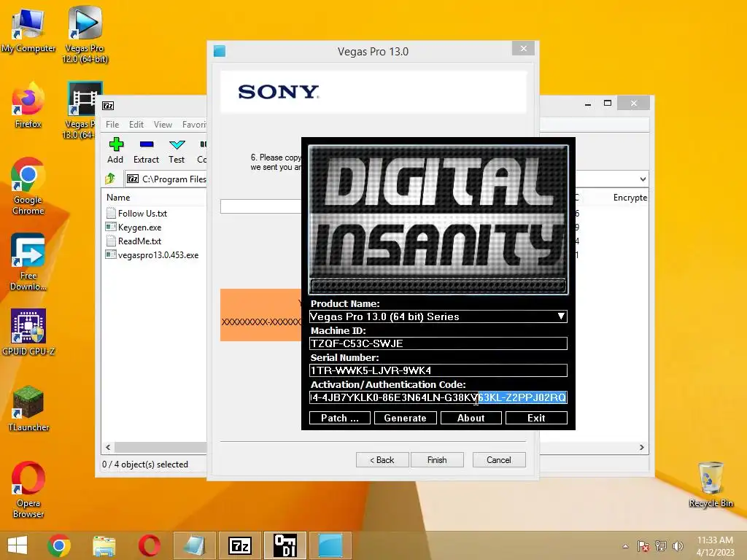
Task: Launch Firefox from the desktop
Action: [28, 105]
